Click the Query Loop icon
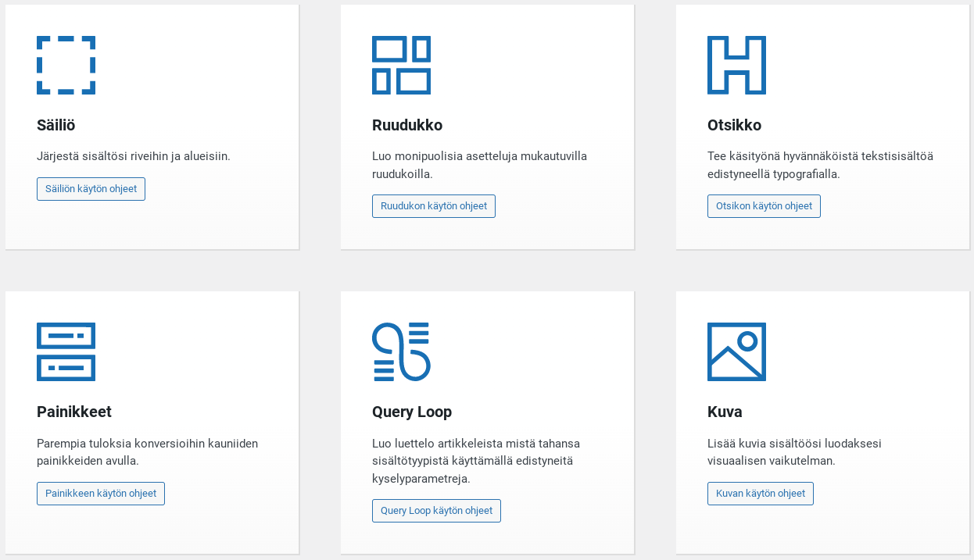Screen dimensions: 974x560 (x=401, y=351)
